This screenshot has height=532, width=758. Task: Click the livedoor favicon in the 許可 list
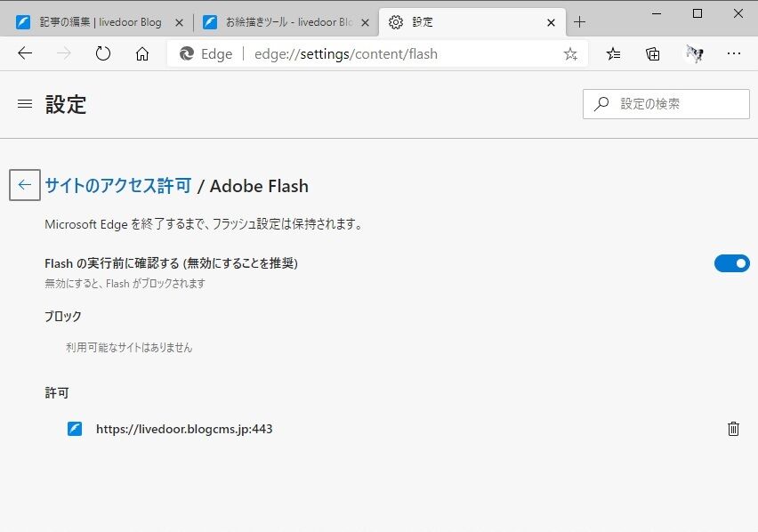click(x=75, y=429)
